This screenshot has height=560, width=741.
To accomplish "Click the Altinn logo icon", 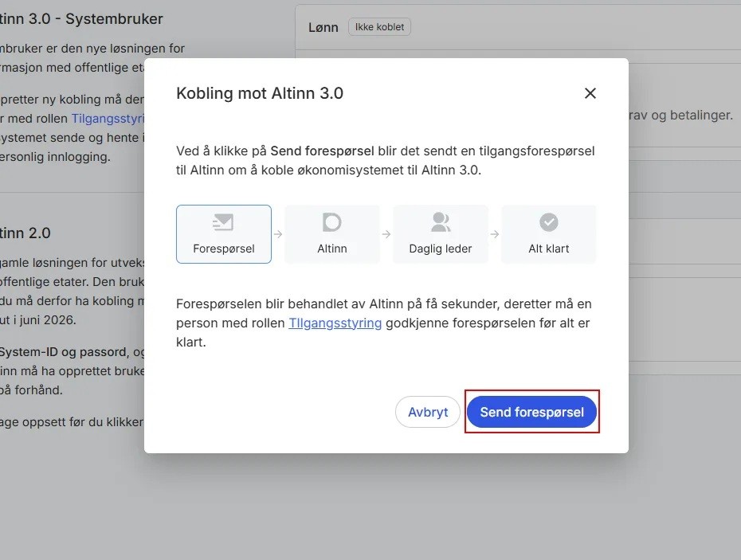I will click(331, 222).
